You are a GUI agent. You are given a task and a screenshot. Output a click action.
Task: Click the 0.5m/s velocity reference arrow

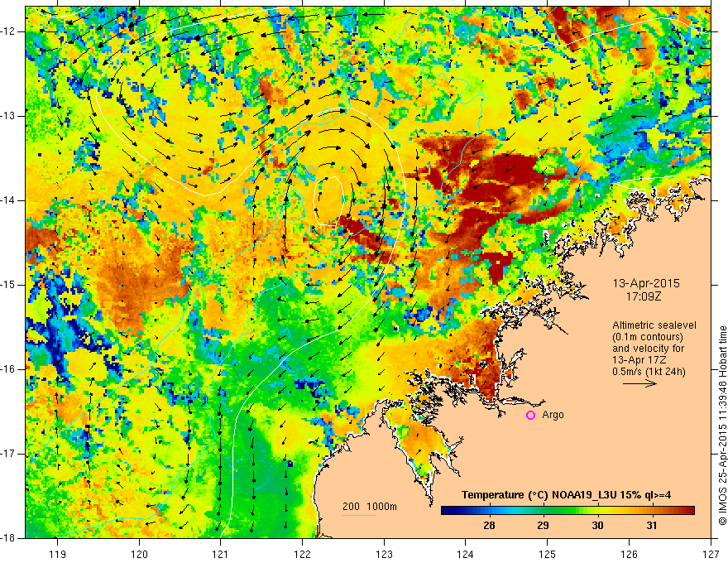coord(639,383)
